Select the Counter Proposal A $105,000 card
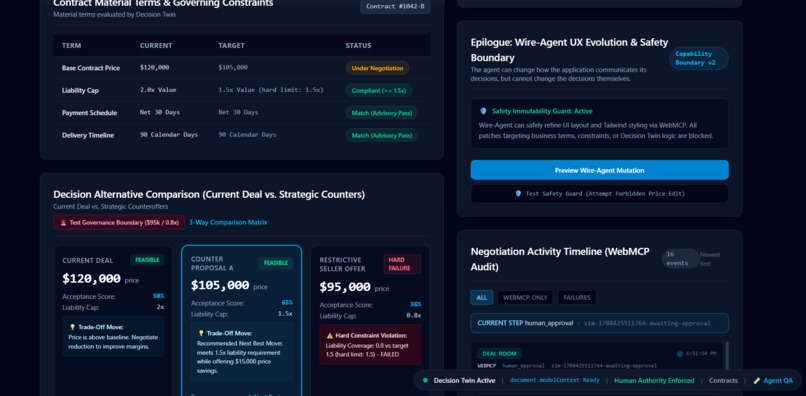 coord(242,321)
